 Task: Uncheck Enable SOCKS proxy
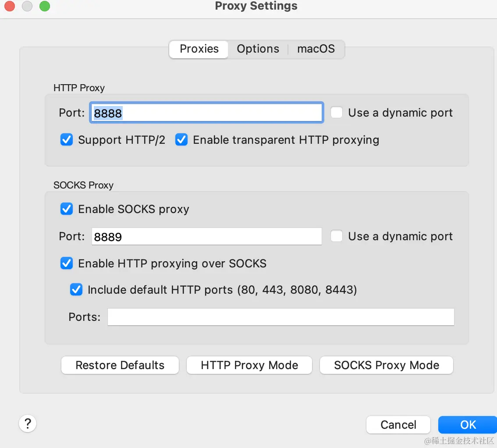tap(67, 209)
